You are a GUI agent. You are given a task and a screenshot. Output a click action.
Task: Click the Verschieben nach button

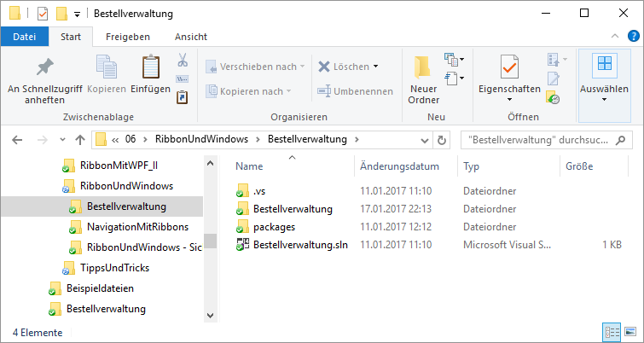255,67
